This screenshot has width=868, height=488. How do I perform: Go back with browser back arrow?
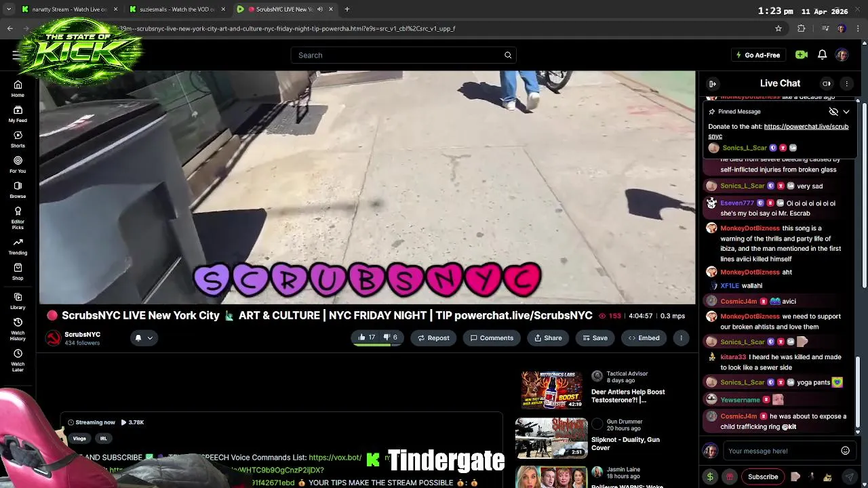(9, 28)
